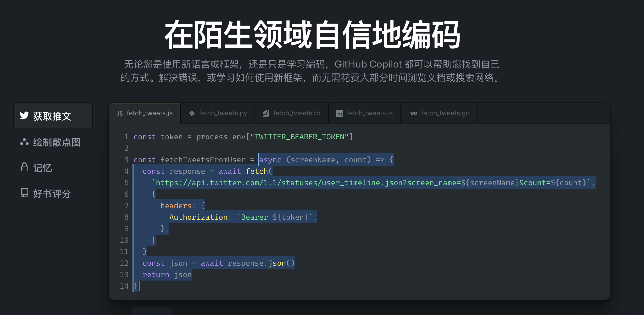The image size is (644, 315).
Task: Click the highlighted async arrow function on line 3
Action: [x=325, y=160]
